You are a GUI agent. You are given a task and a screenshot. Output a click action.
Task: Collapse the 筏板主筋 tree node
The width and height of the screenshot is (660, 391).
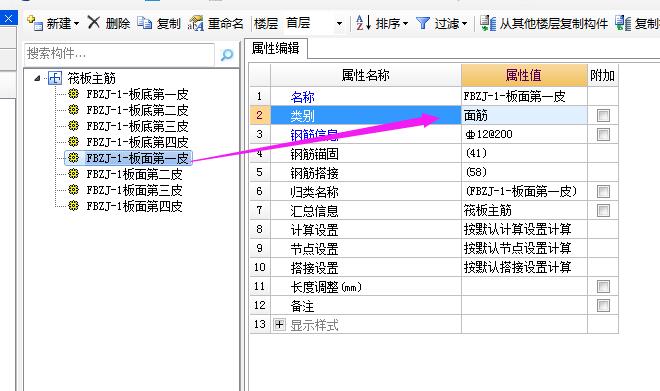pos(37,78)
